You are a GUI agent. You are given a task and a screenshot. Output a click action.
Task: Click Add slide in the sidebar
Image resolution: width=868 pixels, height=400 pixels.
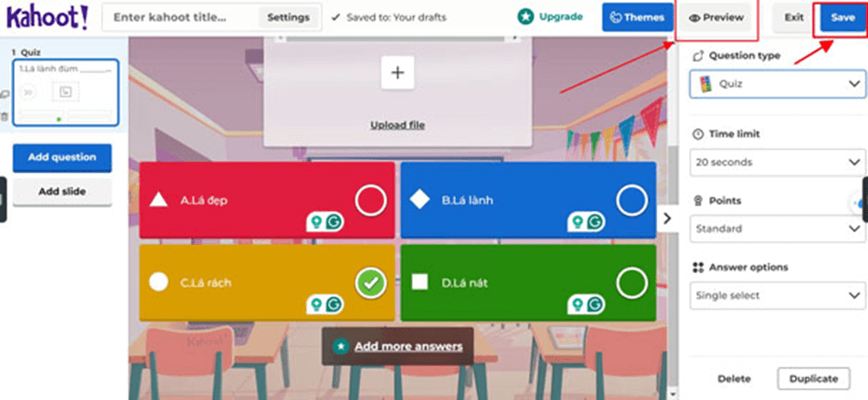tap(62, 192)
